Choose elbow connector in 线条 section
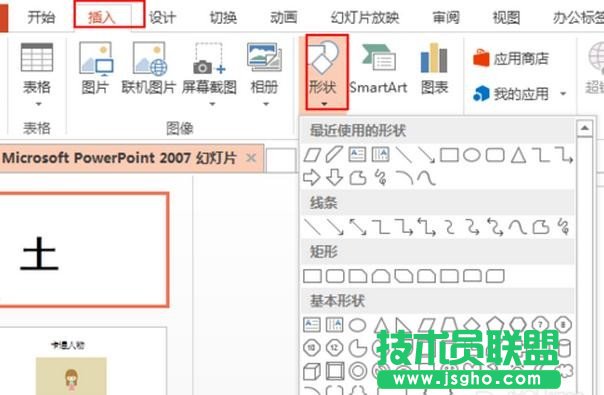This screenshot has height=395, width=604. pos(381,227)
